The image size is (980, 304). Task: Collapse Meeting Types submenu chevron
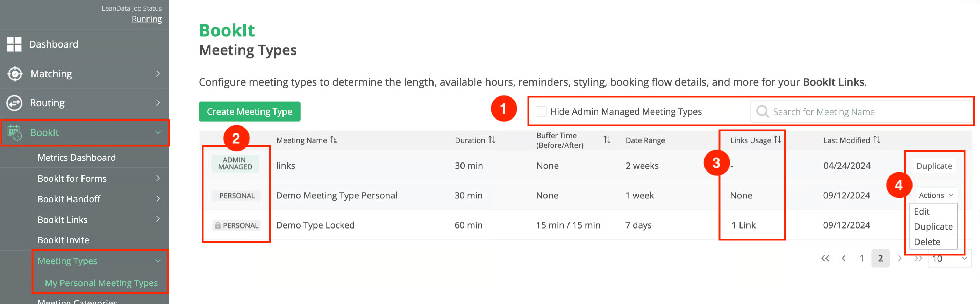[x=158, y=261]
